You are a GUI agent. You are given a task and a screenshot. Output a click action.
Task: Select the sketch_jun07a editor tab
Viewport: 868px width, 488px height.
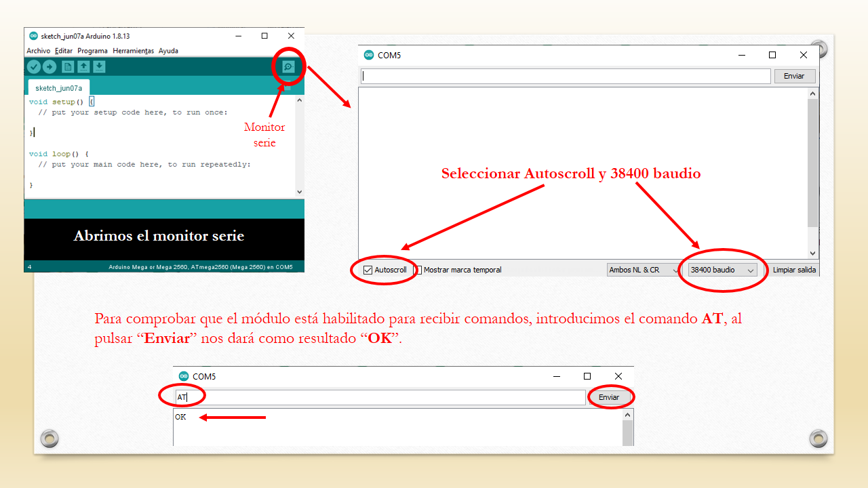click(58, 88)
